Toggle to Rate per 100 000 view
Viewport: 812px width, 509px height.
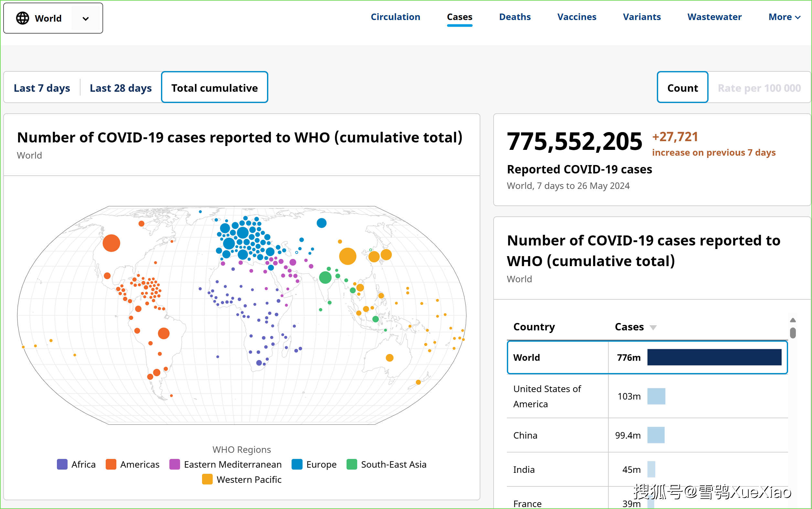click(x=759, y=88)
